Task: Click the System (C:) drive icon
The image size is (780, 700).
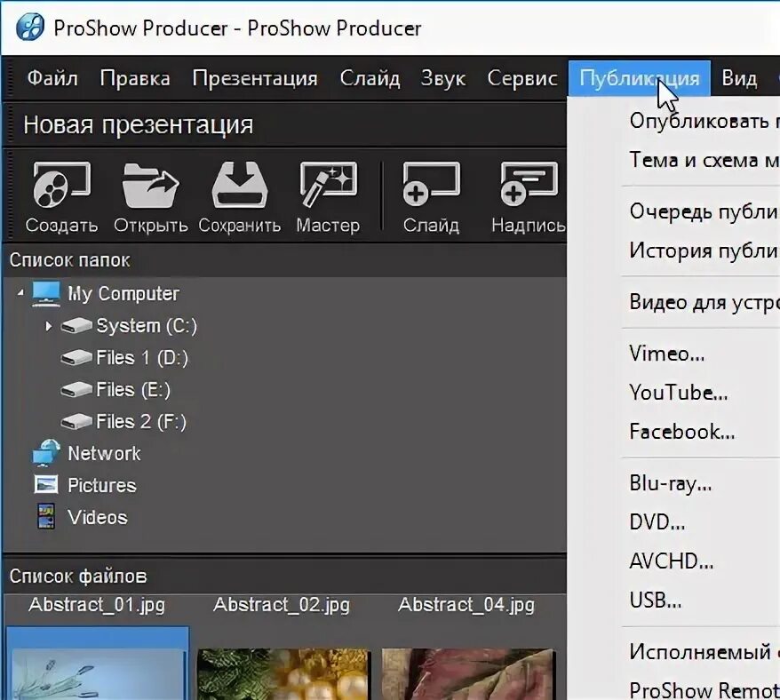Action: click(76, 326)
